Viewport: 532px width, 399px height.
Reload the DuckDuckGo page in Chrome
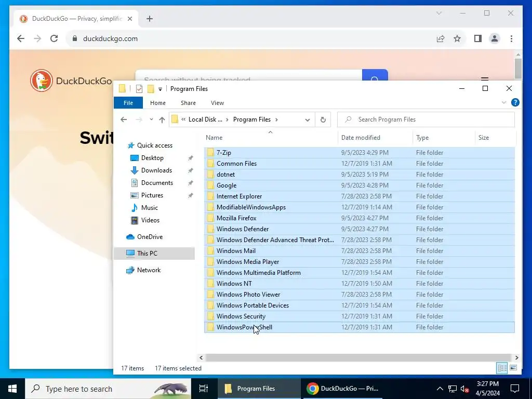point(54,38)
